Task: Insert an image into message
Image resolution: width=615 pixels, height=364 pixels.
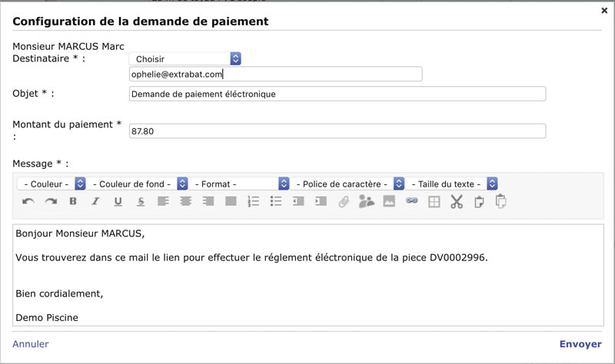Action: (x=389, y=202)
